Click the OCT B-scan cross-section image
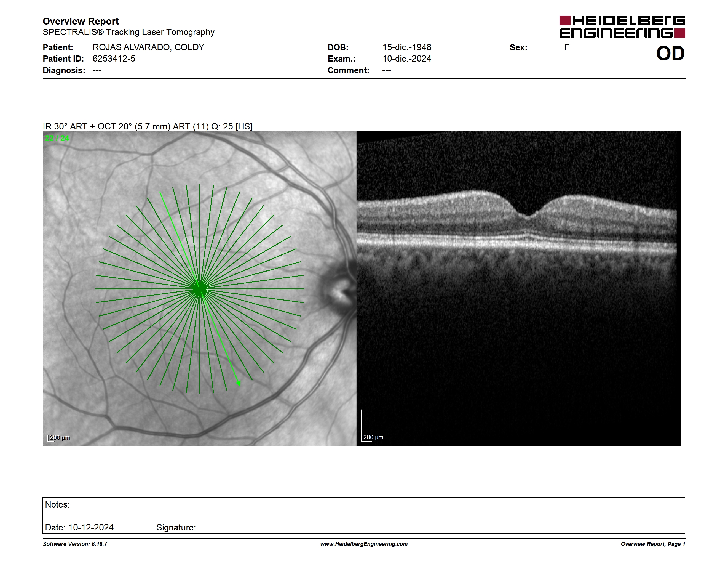 pos(518,288)
